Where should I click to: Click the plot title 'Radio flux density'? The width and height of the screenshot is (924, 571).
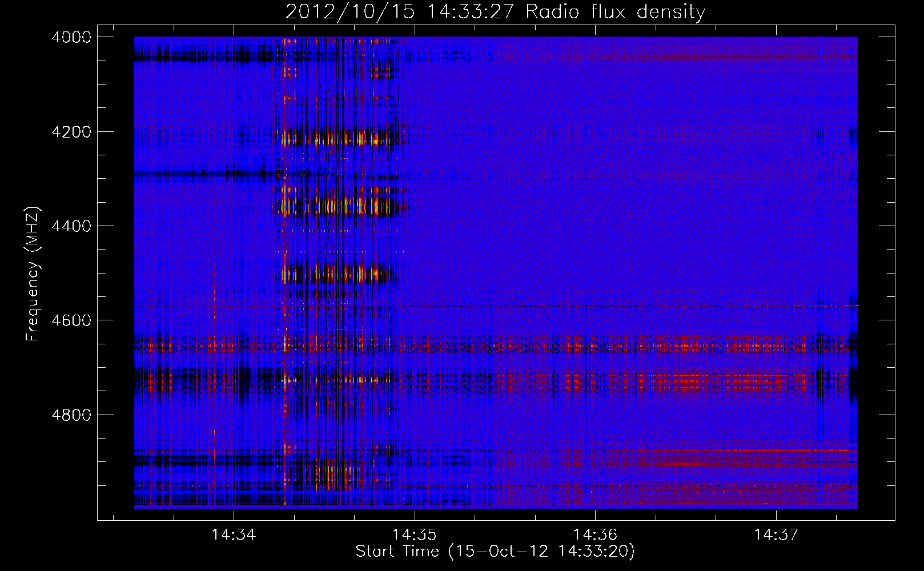pos(615,11)
